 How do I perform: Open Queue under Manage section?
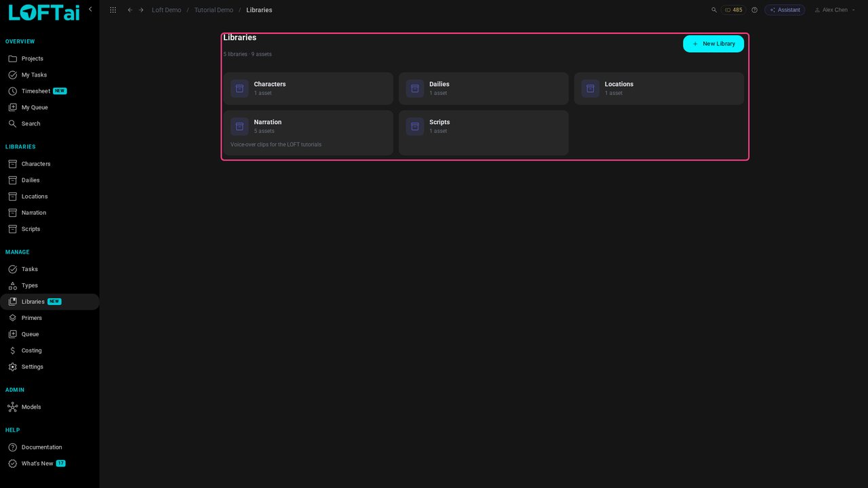click(x=50, y=334)
